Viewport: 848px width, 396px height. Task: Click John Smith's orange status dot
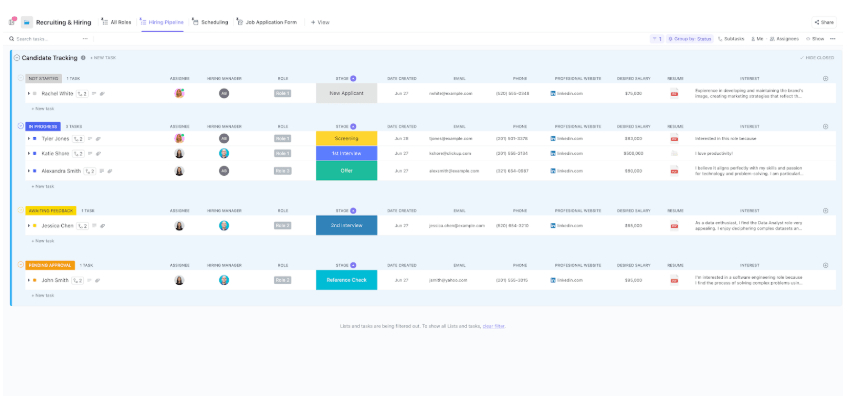tap(35, 280)
